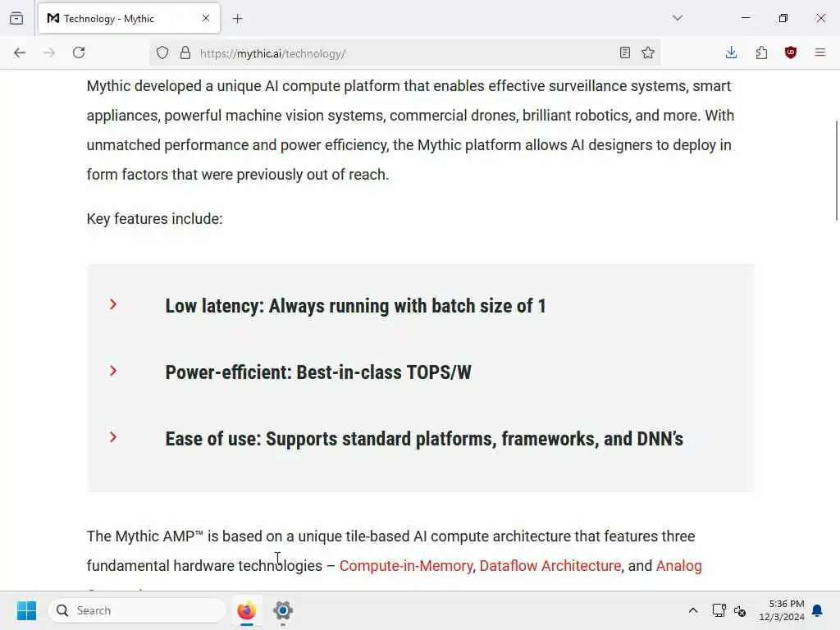Open the extensions puzzle icon
Screen dimensions: 840x630
(761, 52)
